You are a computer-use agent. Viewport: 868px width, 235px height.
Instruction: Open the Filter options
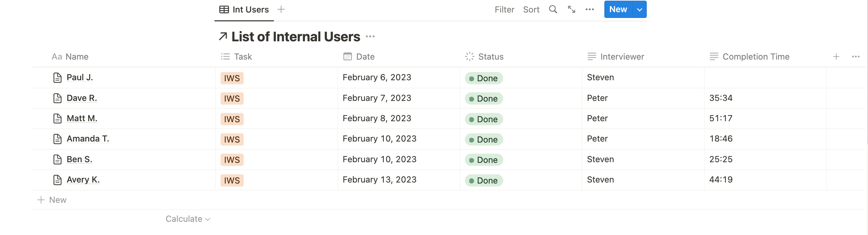504,9
